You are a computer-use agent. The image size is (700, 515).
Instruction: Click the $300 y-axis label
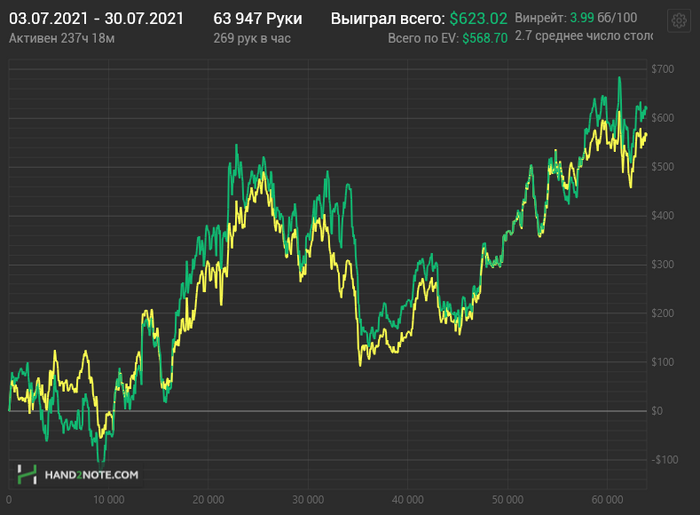pos(662,265)
